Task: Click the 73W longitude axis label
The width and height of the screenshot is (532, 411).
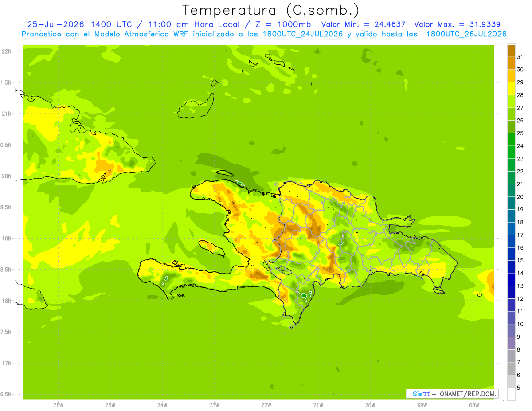Action: [x=214, y=406]
